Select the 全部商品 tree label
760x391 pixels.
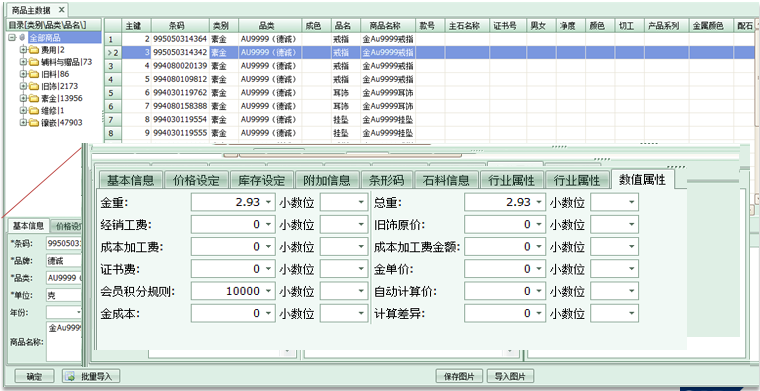click(45, 38)
